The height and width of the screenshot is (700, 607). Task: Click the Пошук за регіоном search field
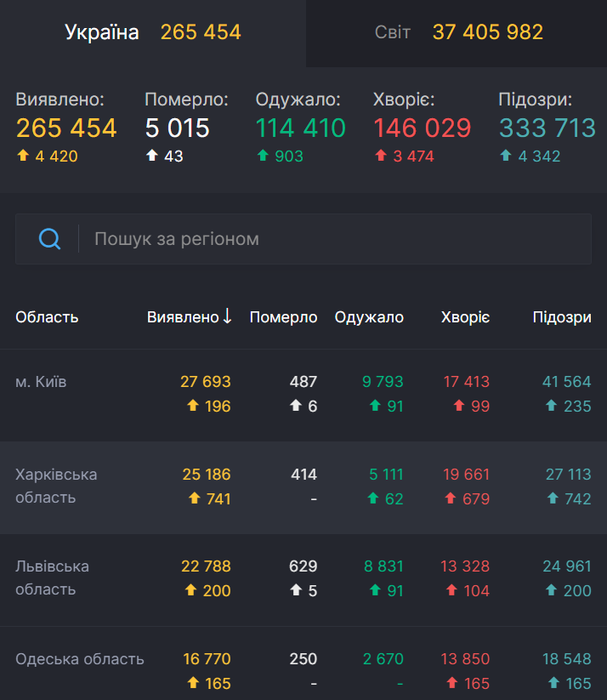click(255, 238)
